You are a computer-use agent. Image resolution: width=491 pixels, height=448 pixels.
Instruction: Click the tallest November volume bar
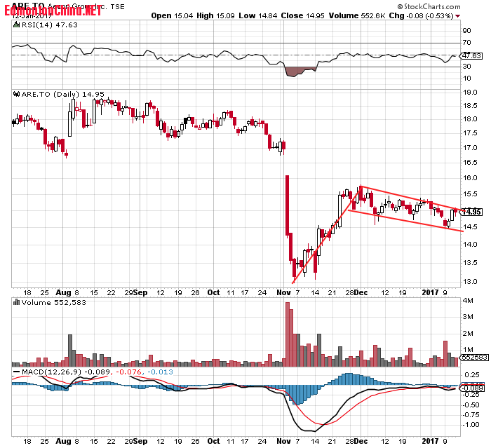288,334
